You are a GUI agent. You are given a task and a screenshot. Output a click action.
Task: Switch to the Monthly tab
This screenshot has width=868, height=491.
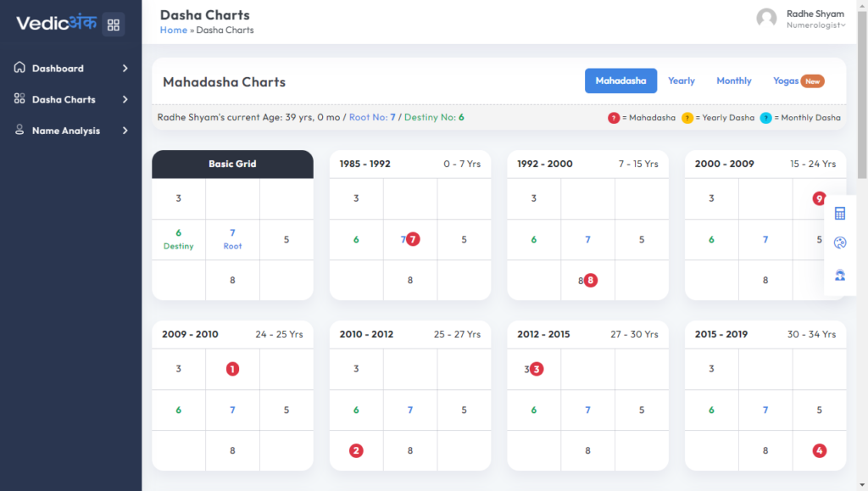pyautogui.click(x=733, y=81)
